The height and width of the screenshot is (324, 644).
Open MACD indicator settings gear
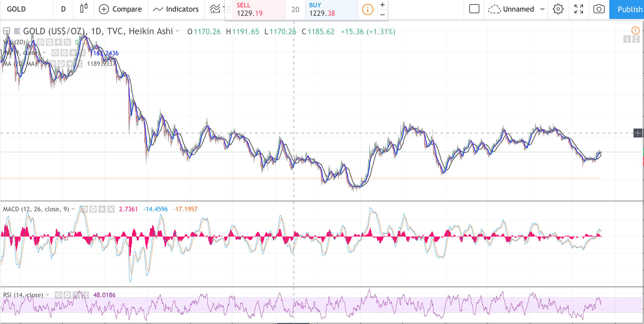click(93, 209)
